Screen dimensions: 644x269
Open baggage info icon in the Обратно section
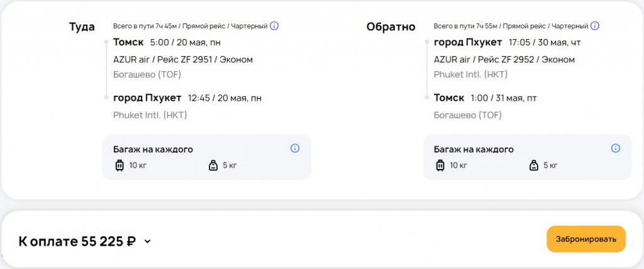coord(616,149)
